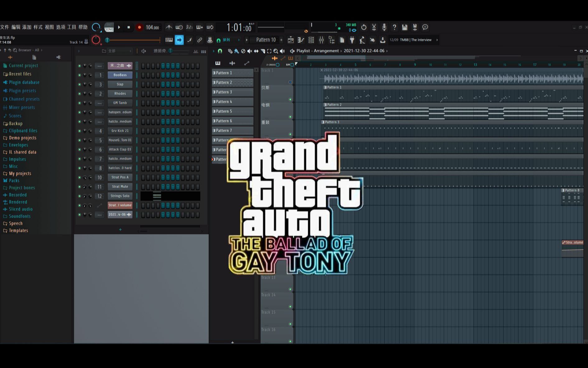Select the Strat Mute channel button
Image resolution: width=588 pixels, height=368 pixels.
pos(120,187)
